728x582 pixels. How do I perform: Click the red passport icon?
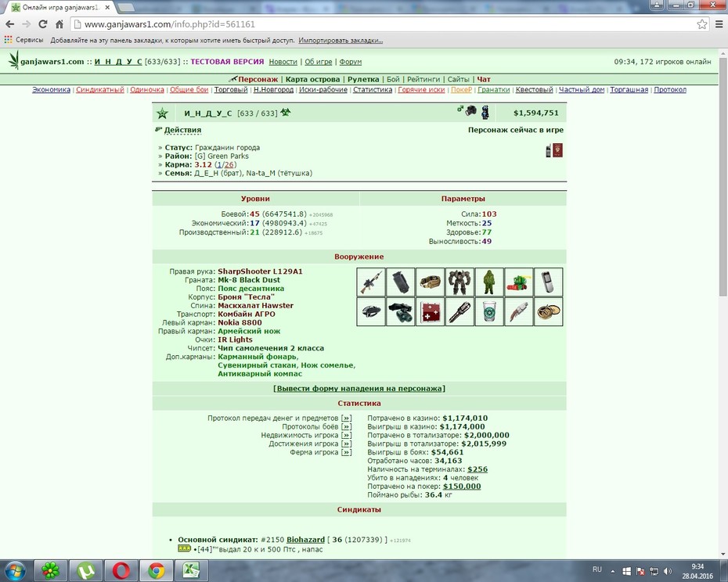click(557, 150)
